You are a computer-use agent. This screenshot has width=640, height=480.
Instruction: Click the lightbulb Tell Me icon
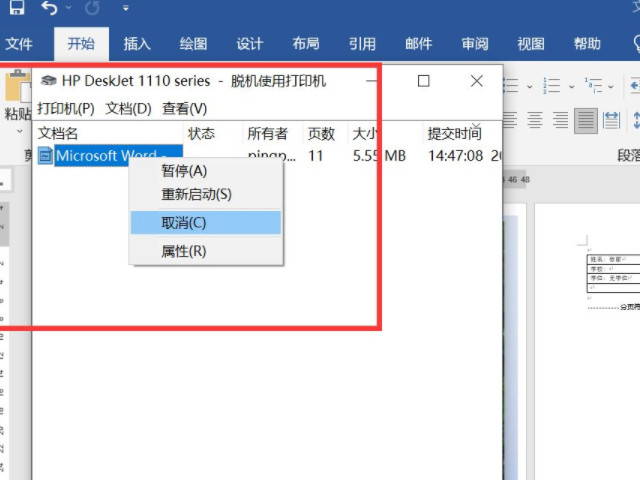[x=636, y=43]
